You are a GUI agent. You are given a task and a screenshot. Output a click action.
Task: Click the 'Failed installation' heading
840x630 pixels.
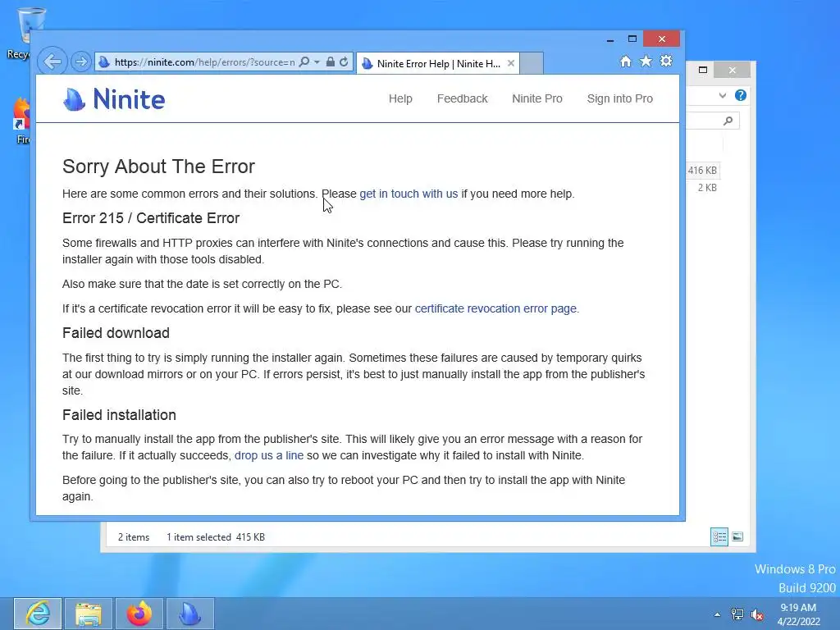(119, 415)
